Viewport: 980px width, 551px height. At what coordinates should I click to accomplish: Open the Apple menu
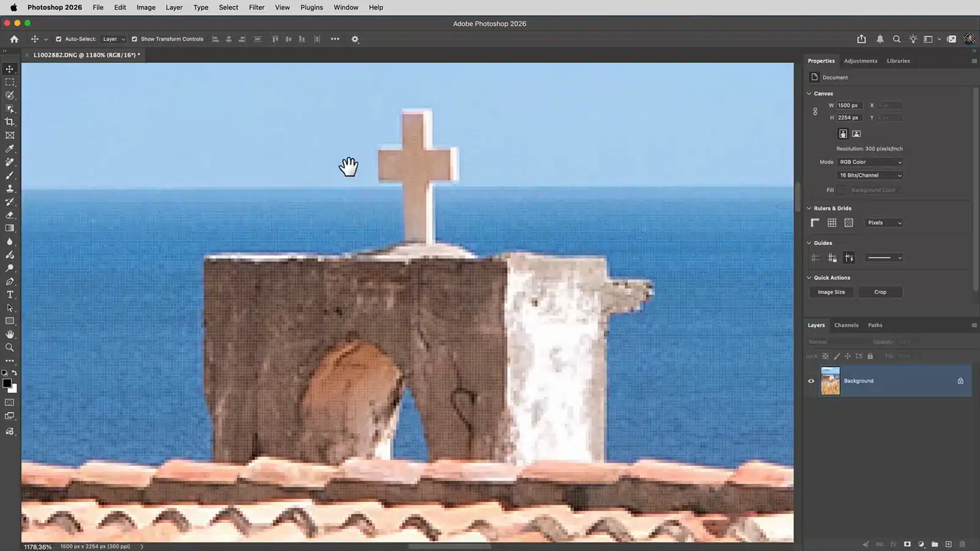[x=13, y=7]
